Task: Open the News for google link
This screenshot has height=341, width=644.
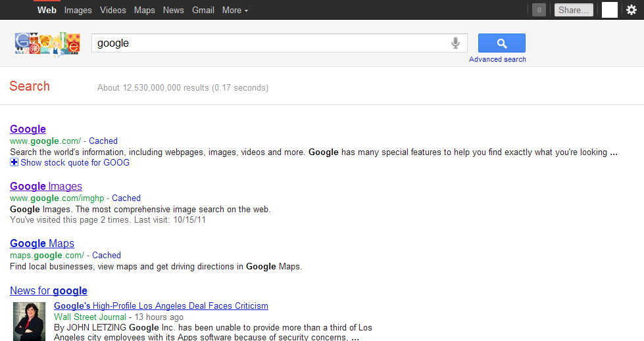Action: (x=49, y=290)
